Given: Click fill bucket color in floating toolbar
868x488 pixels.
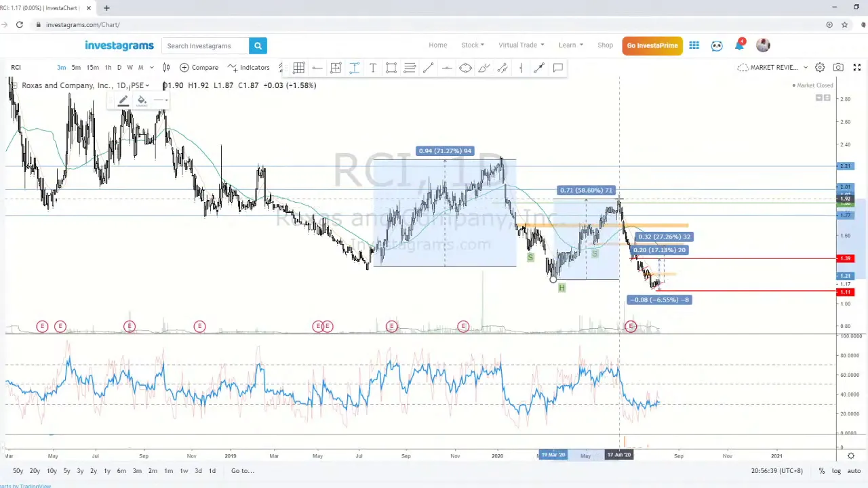Looking at the screenshot, I should tap(142, 101).
